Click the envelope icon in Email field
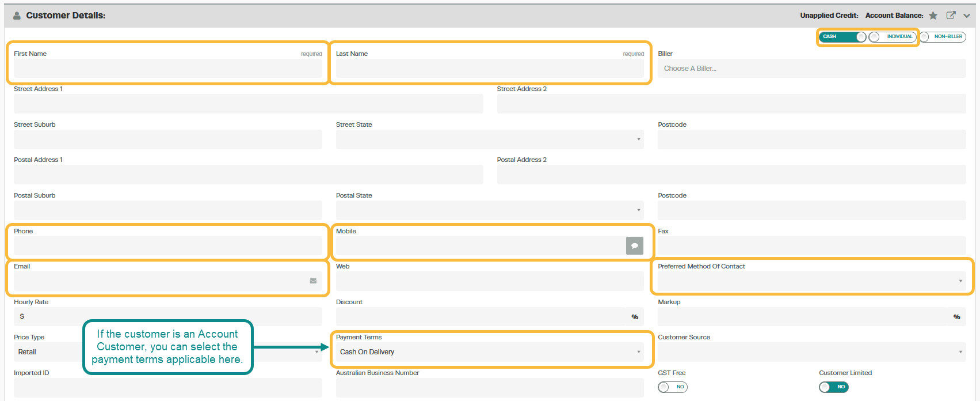Viewport: 980px width, 401px height. 313,281
